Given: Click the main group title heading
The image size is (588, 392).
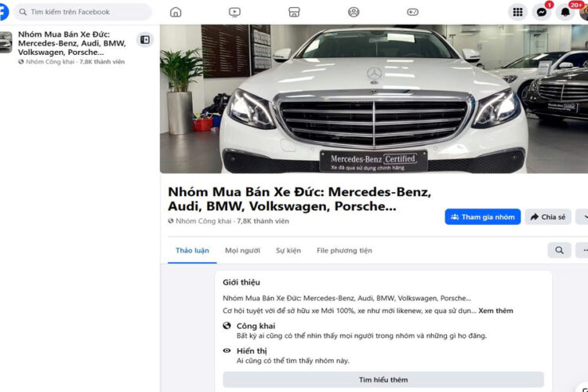Looking at the screenshot, I should 299,199.
